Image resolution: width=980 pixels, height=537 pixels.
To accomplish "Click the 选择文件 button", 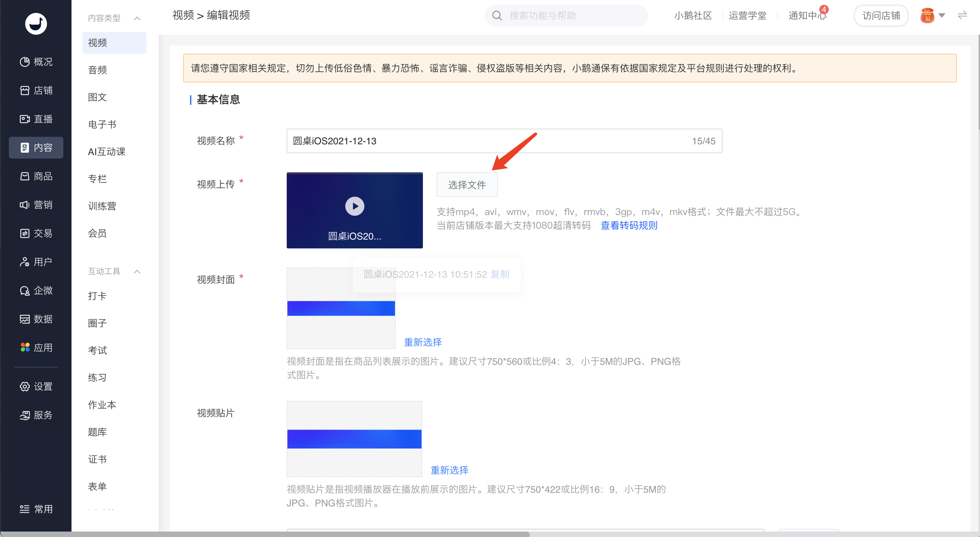I will pos(467,185).
